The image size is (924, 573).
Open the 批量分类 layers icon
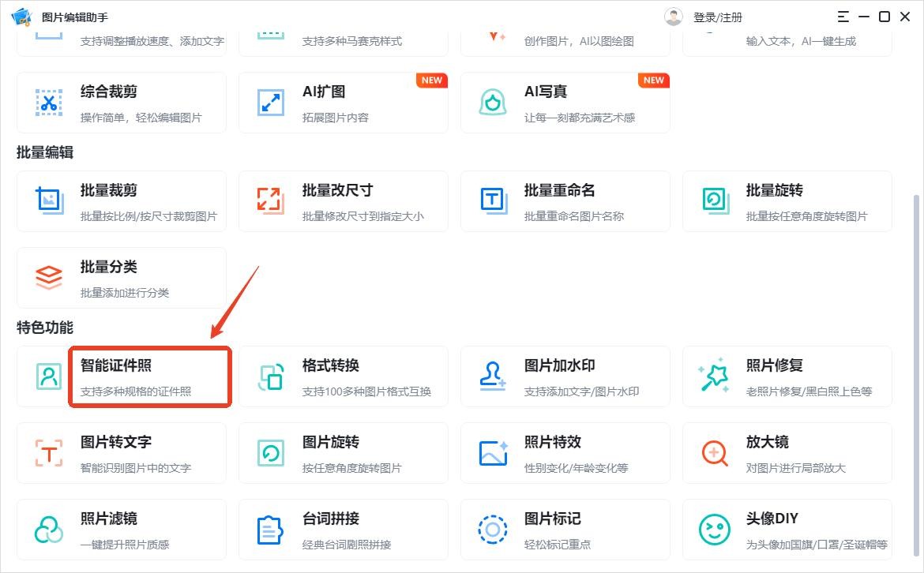tap(49, 277)
